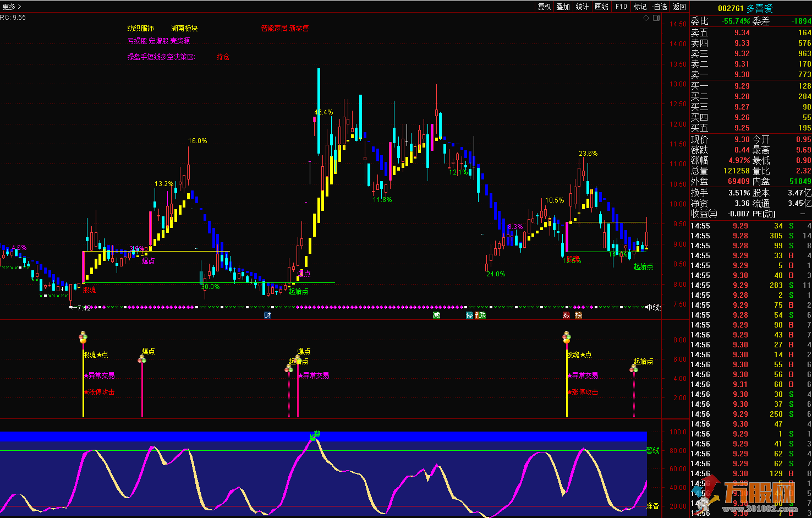Click the 14:56 trade row with volume 250
Viewport: 812px width, 518px height.
[x=750, y=414]
